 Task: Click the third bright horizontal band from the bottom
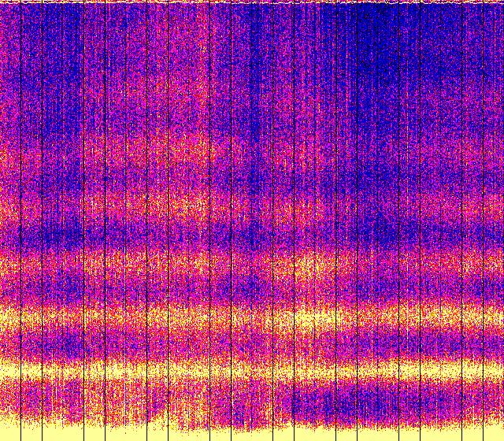click(252, 264)
